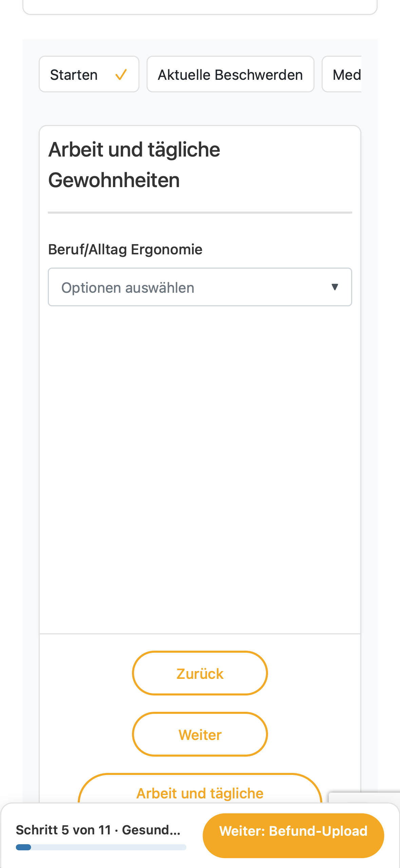Click the Schritt 5 von 11 text
400x868 pixels.
point(64,830)
